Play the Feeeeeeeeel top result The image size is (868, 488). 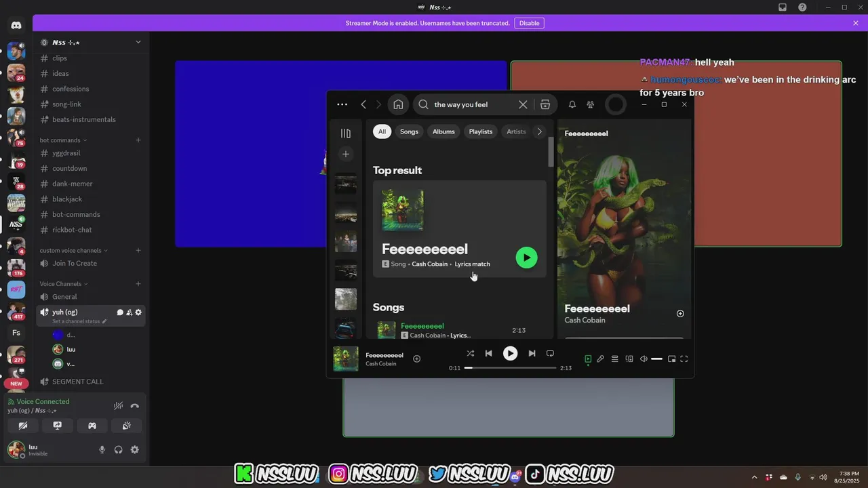tap(526, 258)
